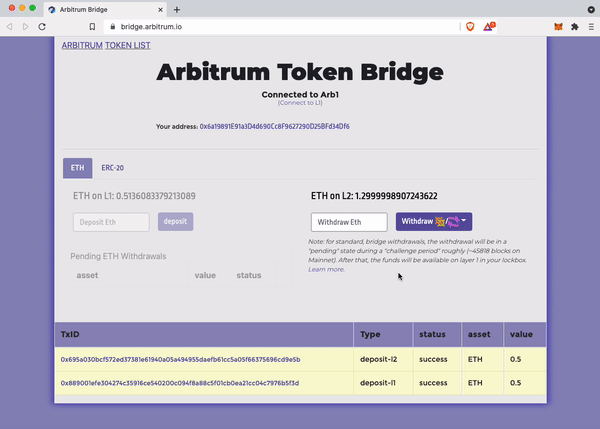Image resolution: width=600 pixels, height=429 pixels.
Task: Click the Connected to Arb1 text
Action: 300,95
